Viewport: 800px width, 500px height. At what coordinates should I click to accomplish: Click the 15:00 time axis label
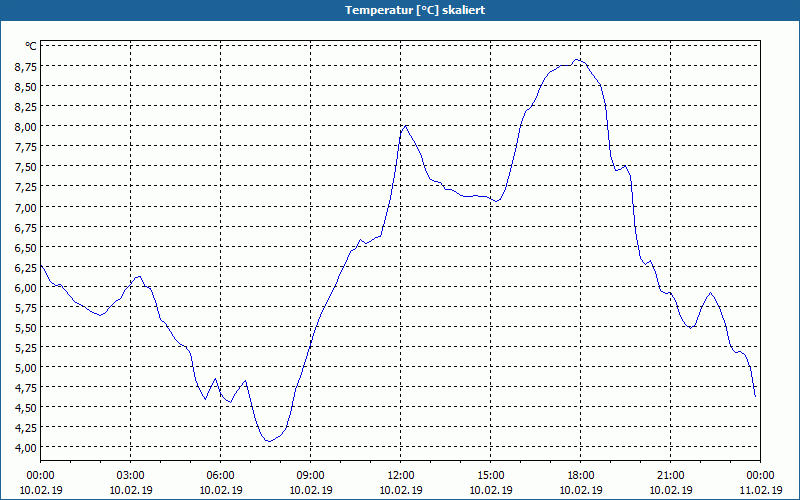(491, 476)
